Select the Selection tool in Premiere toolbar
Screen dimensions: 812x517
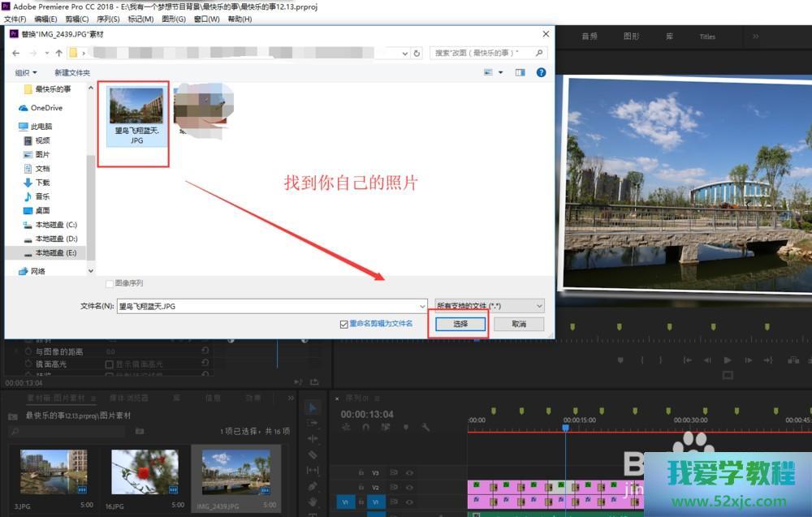[x=313, y=407]
